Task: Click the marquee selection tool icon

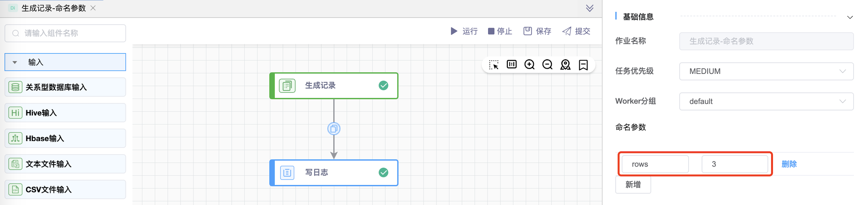Action: coord(494,65)
